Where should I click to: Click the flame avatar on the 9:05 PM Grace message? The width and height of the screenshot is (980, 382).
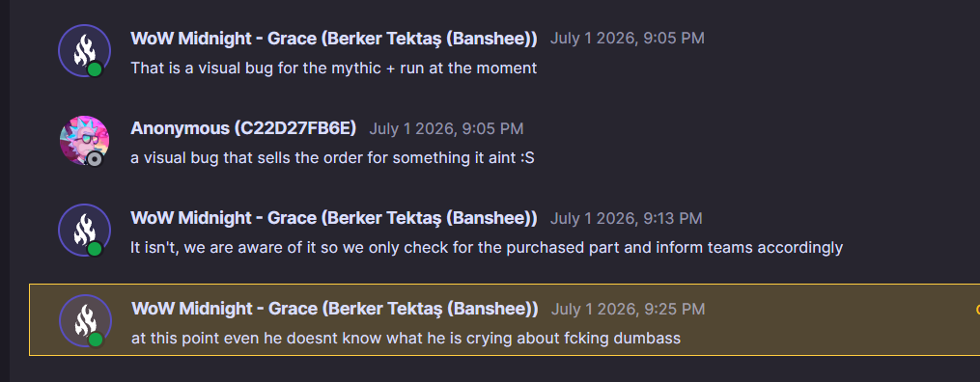pos(84,50)
